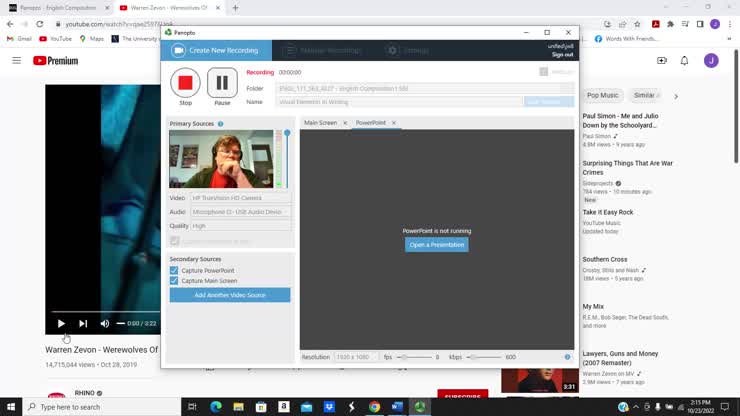Skip to next YouTube video
This screenshot has height=416, width=740.
(x=83, y=323)
